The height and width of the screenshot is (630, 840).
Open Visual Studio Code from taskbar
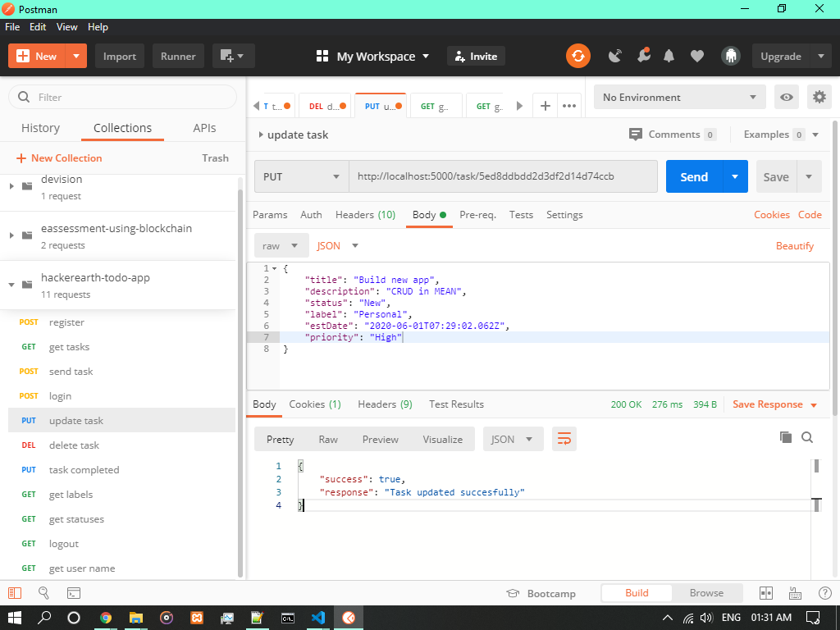coord(318,617)
